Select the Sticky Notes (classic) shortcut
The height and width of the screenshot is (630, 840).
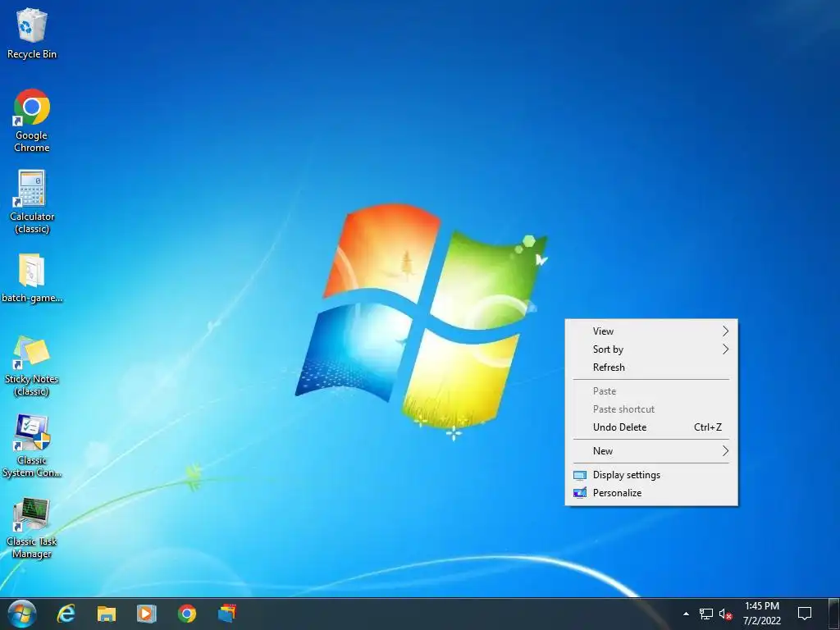[x=32, y=366]
